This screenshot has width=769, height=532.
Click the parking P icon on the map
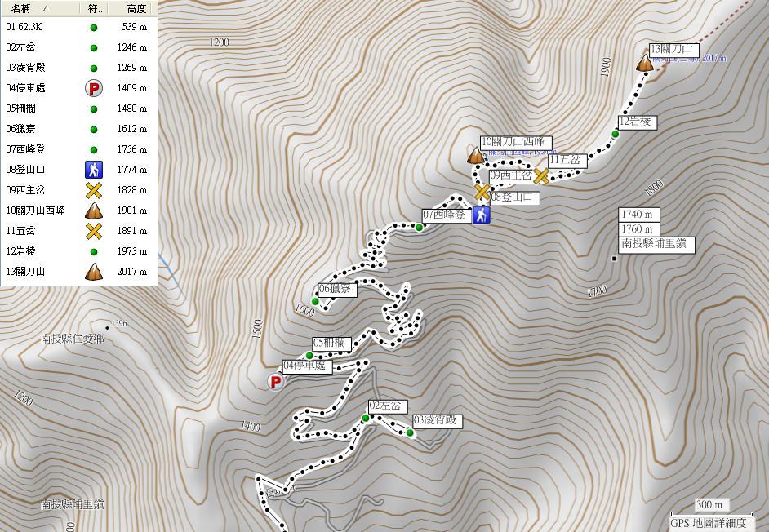[276, 382]
